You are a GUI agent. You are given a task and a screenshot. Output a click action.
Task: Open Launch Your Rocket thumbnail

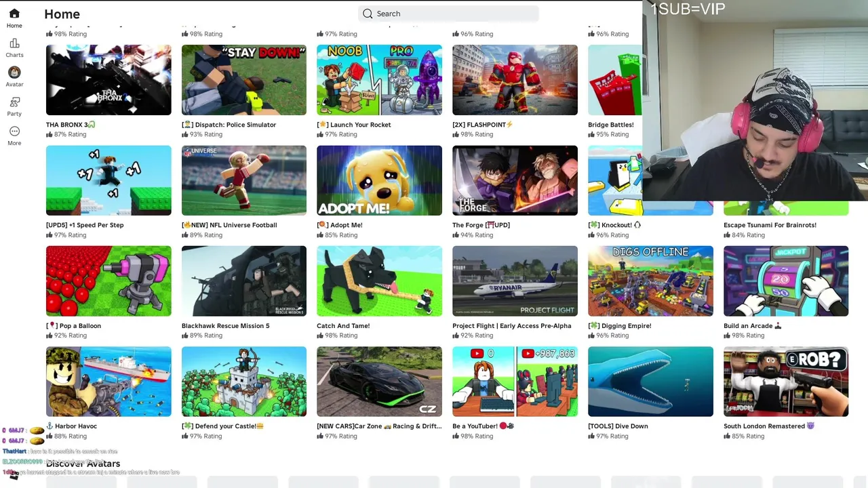tap(379, 80)
